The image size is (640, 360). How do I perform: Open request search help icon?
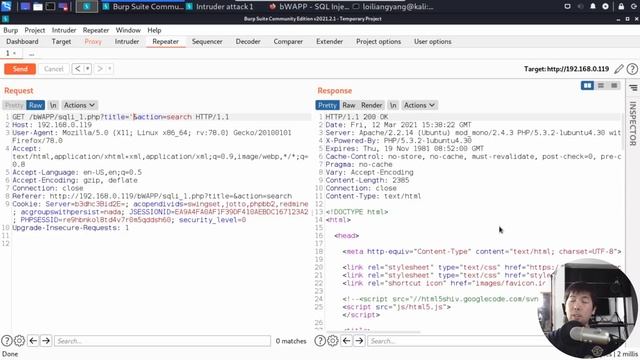pos(7,340)
